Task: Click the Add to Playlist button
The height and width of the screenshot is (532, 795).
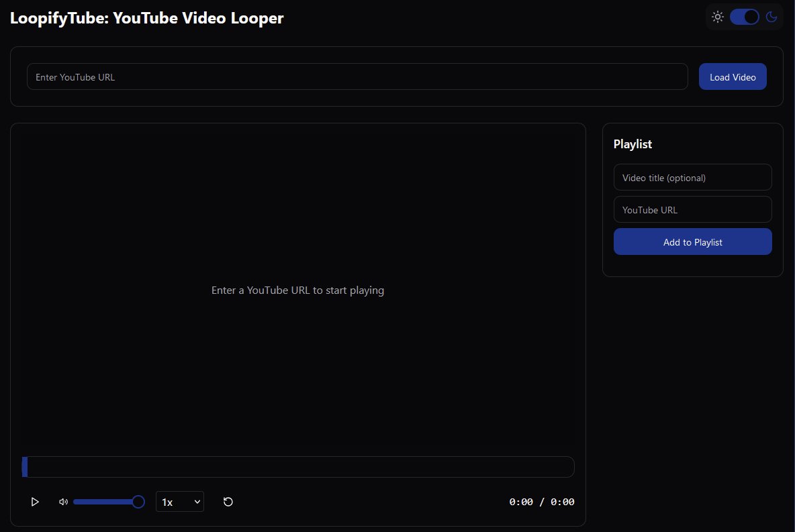Action: coord(692,242)
